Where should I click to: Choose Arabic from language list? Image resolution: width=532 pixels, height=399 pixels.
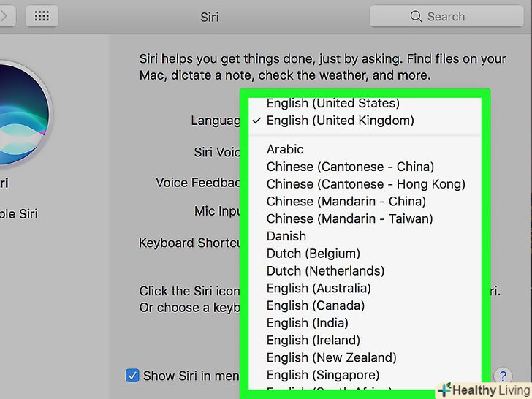(x=365, y=149)
